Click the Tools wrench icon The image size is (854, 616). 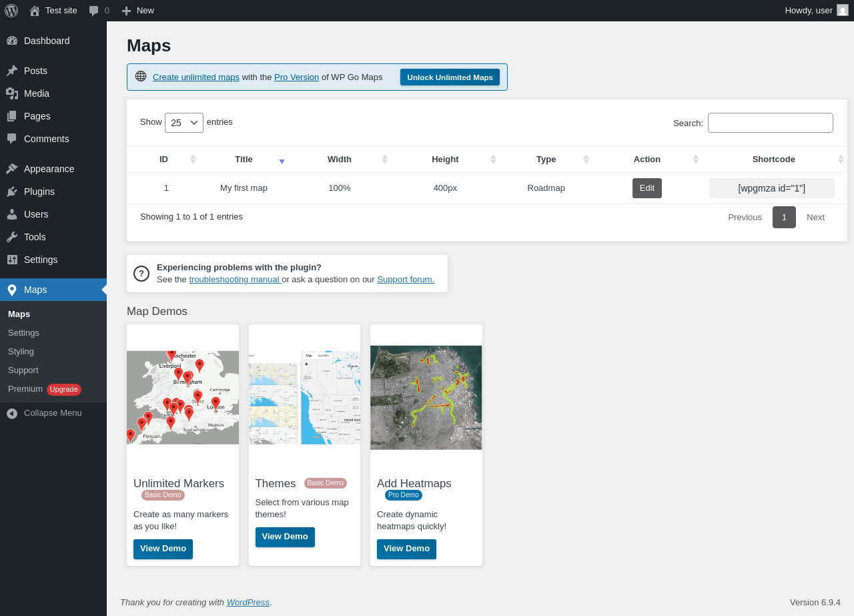click(12, 237)
